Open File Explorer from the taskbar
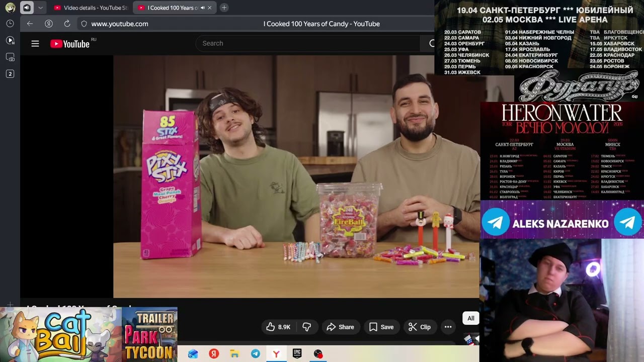This screenshot has width=644, height=362. tap(234, 354)
